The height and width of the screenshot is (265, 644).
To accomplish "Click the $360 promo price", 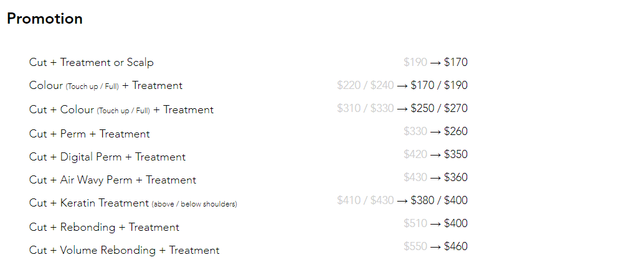I will point(456,177).
